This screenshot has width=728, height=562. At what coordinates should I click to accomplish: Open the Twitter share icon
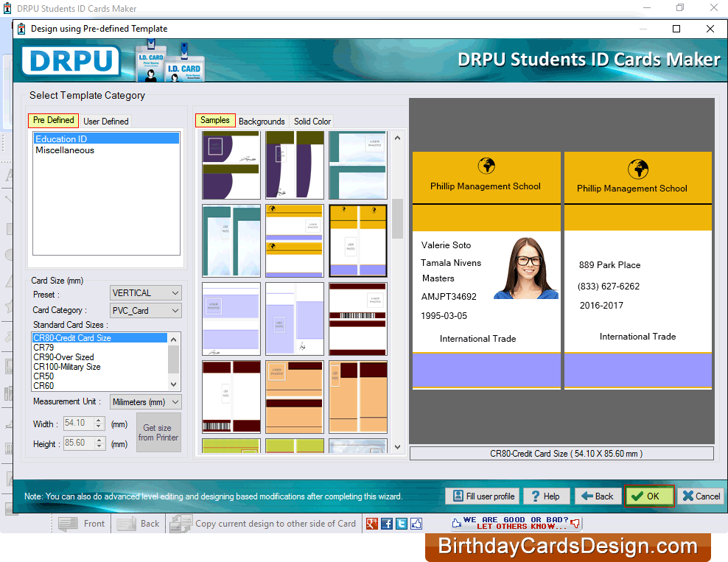pos(402,524)
